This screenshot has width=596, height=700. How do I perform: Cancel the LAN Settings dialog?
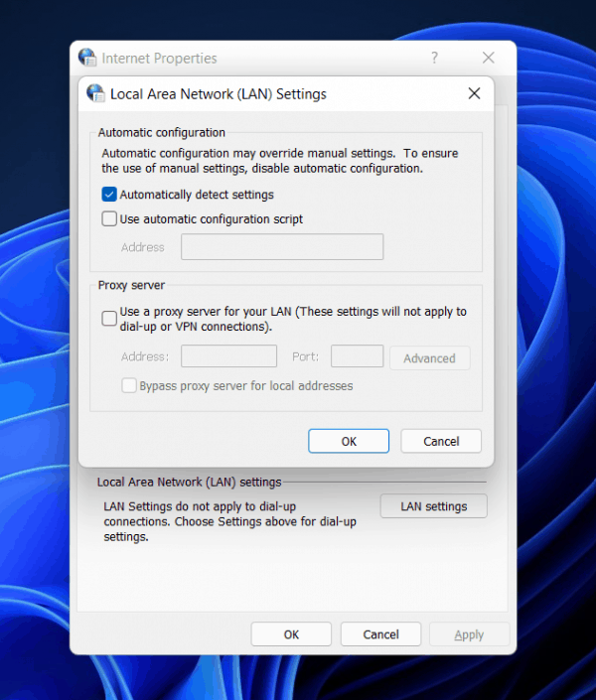[441, 441]
